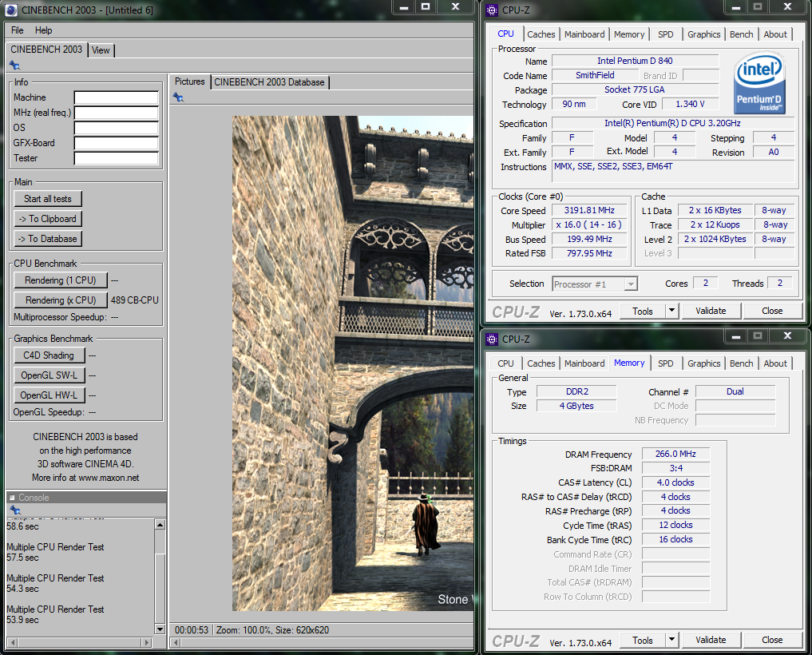Click the pin icon in Console panel

(15, 510)
